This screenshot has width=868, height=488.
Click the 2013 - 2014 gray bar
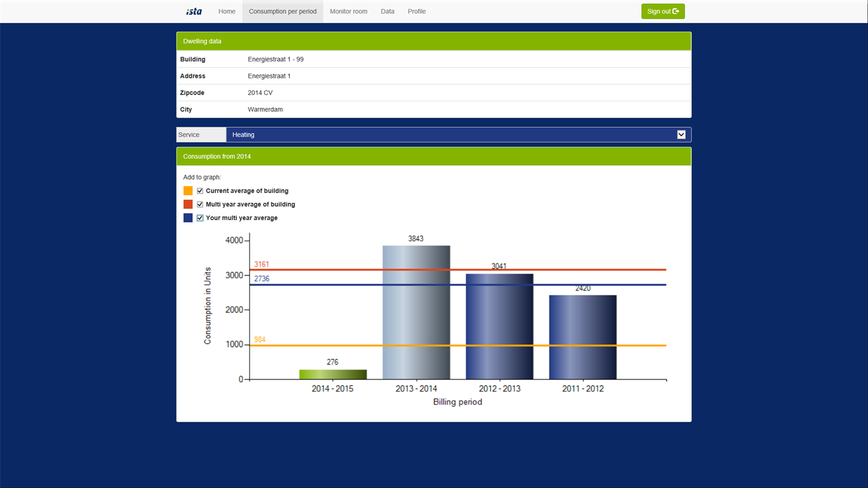tap(417, 313)
